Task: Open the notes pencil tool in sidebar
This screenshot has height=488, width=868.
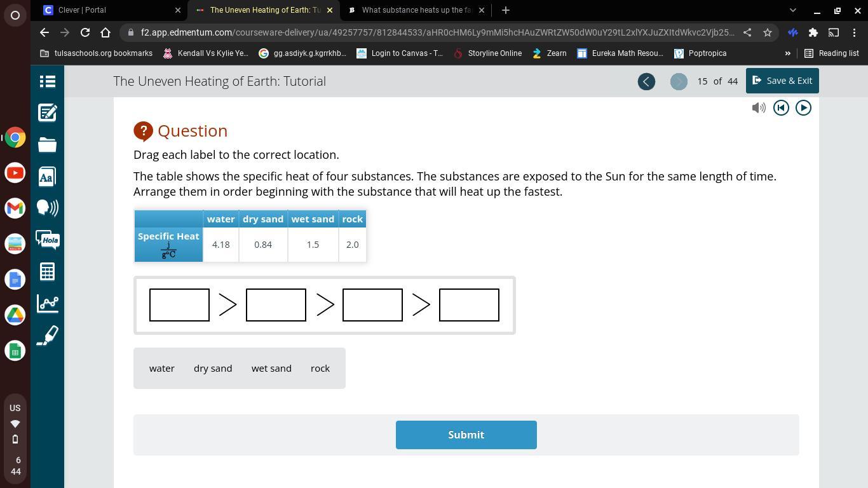Action: tap(48, 112)
